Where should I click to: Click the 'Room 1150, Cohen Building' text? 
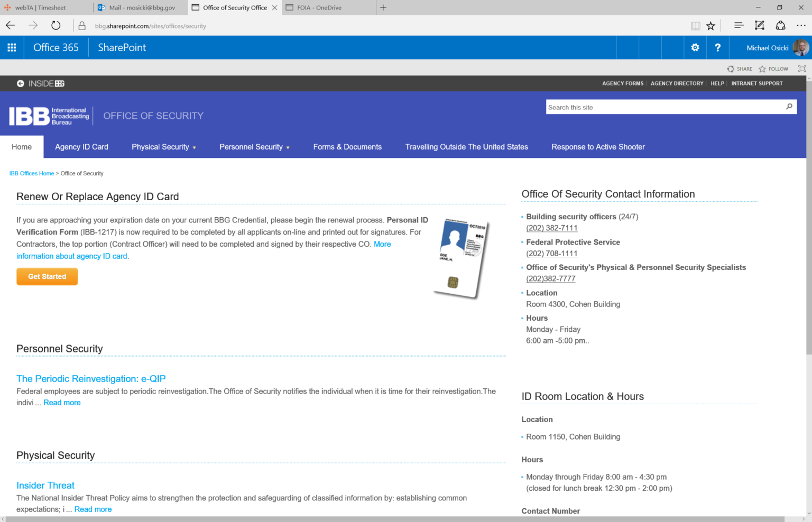pos(573,437)
